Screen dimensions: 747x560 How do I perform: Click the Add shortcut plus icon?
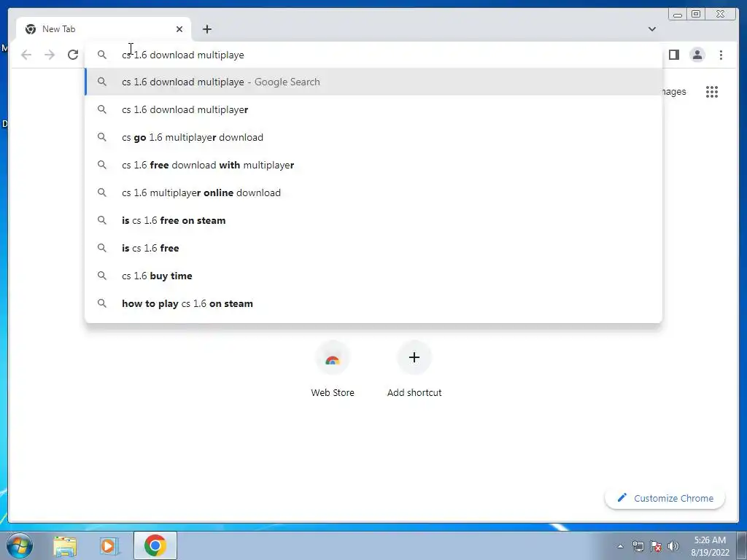(x=414, y=357)
